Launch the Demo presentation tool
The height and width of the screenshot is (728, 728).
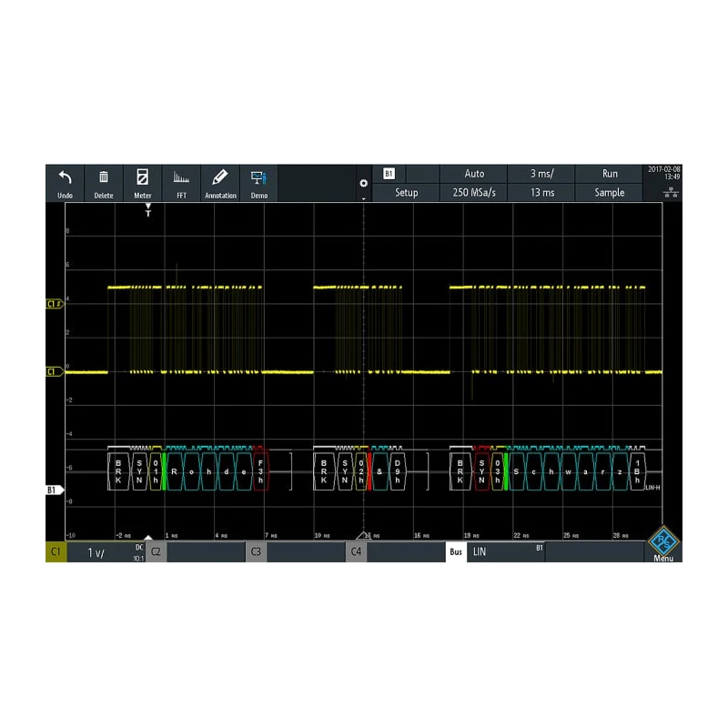point(259,183)
